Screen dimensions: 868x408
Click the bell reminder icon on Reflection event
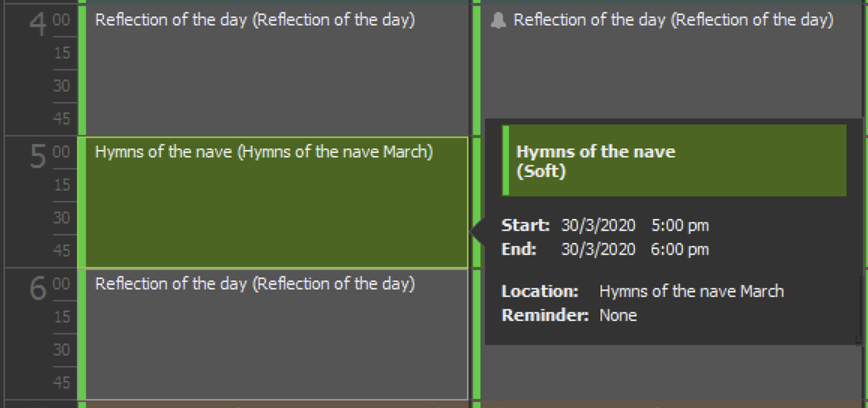[498, 20]
